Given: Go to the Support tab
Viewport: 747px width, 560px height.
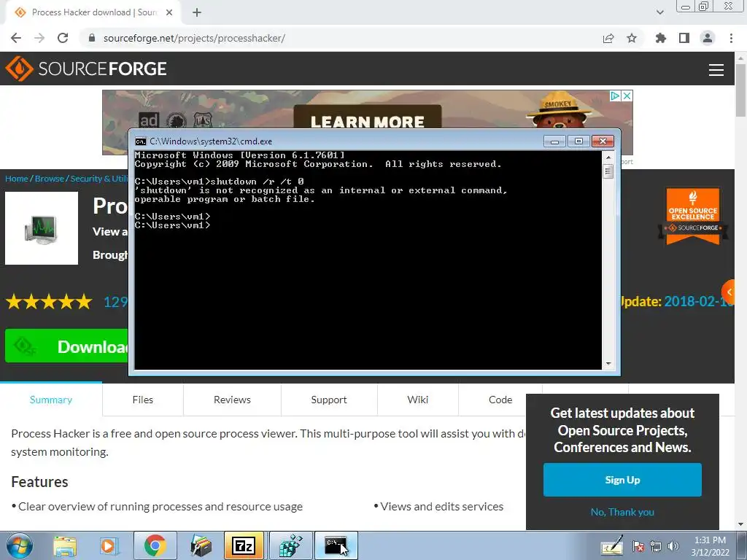Looking at the screenshot, I should (329, 400).
